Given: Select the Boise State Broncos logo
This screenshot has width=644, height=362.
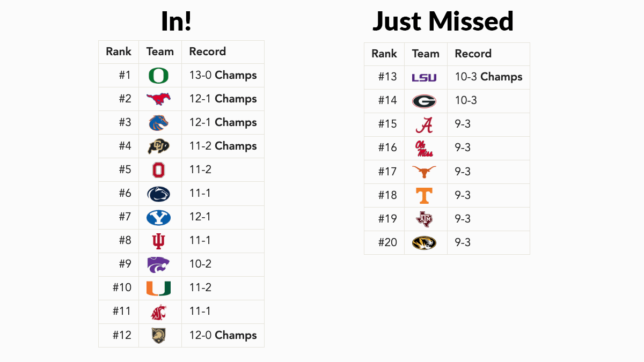Looking at the screenshot, I should (x=158, y=122).
